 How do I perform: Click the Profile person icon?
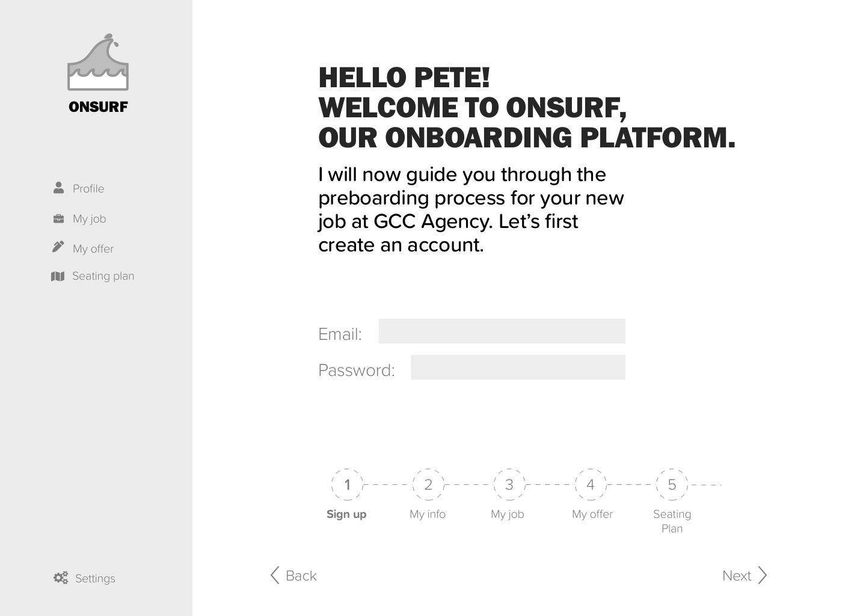[x=58, y=188]
